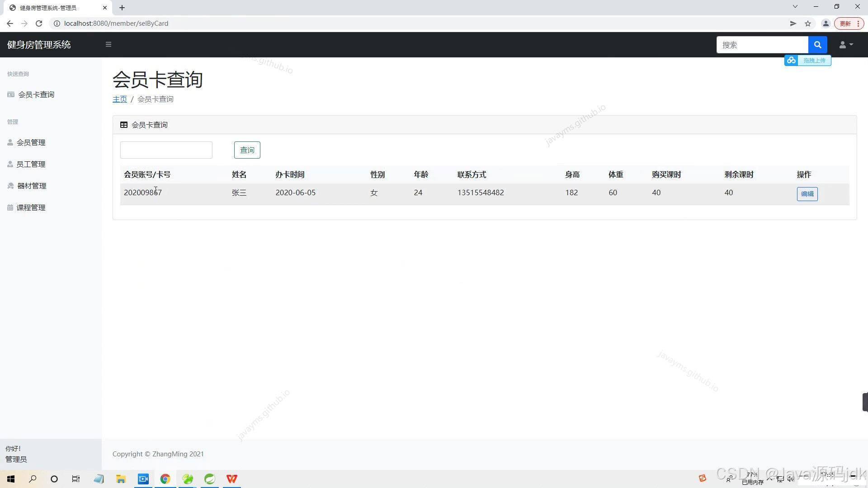The image size is (868, 488).
Task: Open 课程管理 course management
Action: 32,207
